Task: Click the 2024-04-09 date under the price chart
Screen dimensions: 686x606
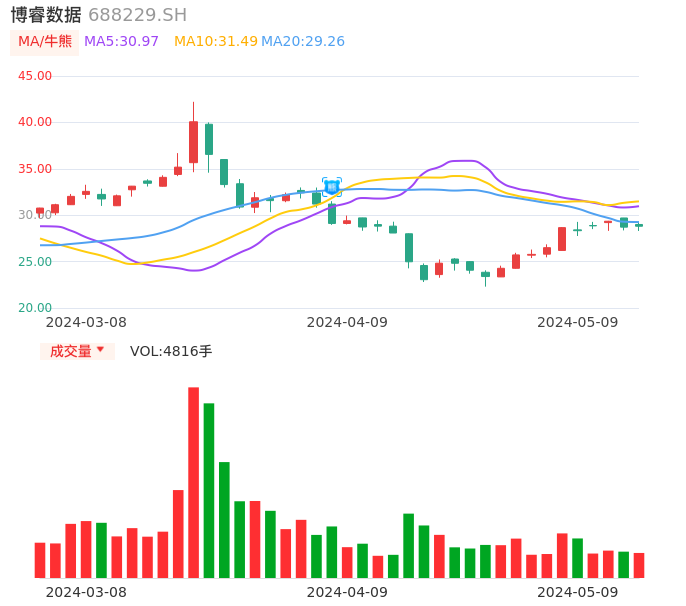Action: 346,322
